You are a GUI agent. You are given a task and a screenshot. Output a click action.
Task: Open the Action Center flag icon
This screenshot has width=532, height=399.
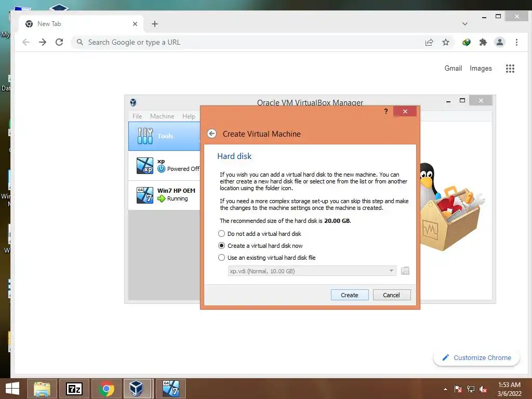[458, 389]
